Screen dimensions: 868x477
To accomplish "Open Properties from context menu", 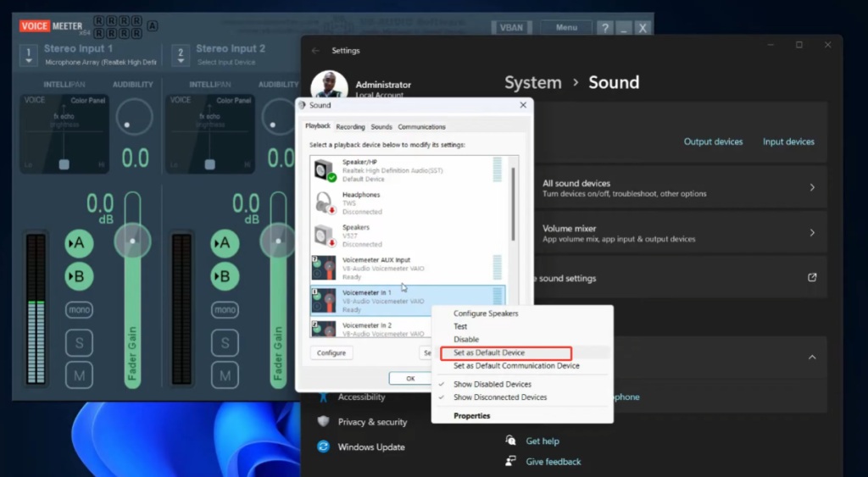I will (x=471, y=416).
